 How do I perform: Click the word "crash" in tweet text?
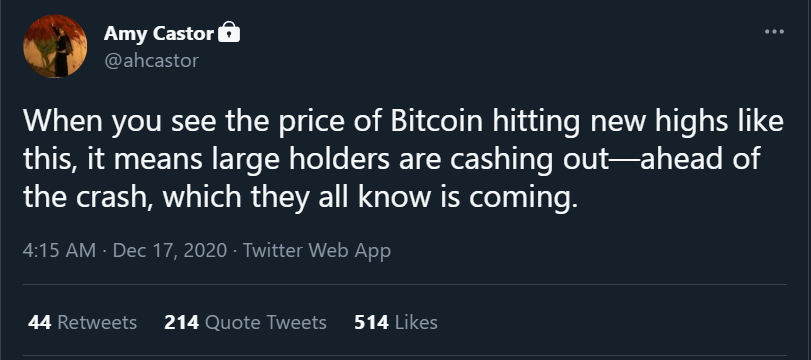[114, 198]
